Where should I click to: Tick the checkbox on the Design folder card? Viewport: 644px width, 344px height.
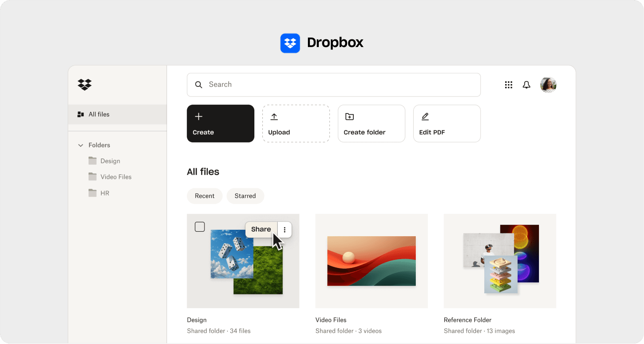pos(200,227)
